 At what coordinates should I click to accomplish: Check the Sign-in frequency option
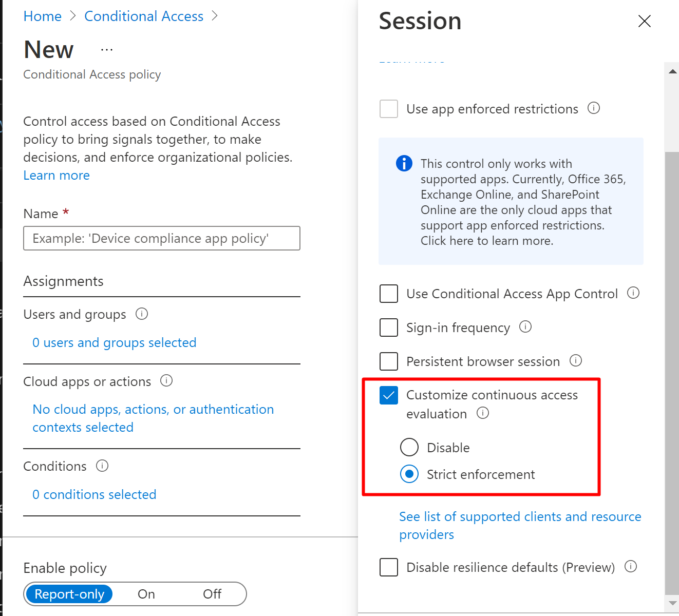[389, 327]
